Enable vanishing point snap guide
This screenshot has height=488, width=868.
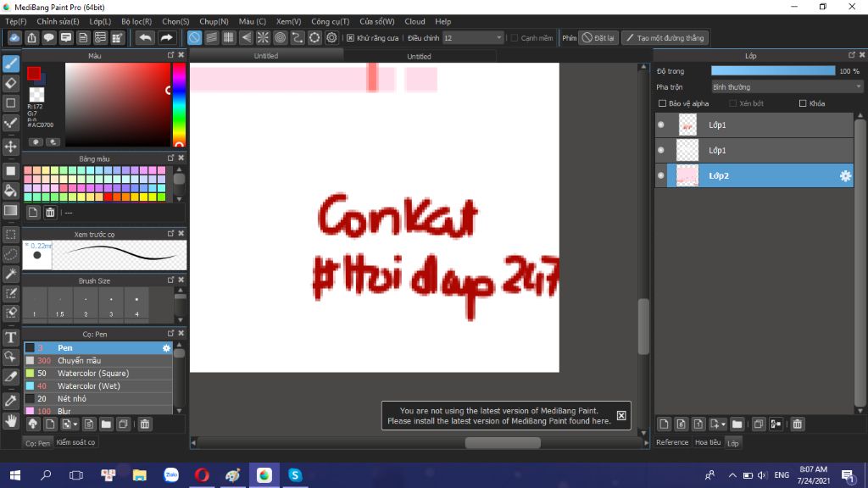coord(246,37)
